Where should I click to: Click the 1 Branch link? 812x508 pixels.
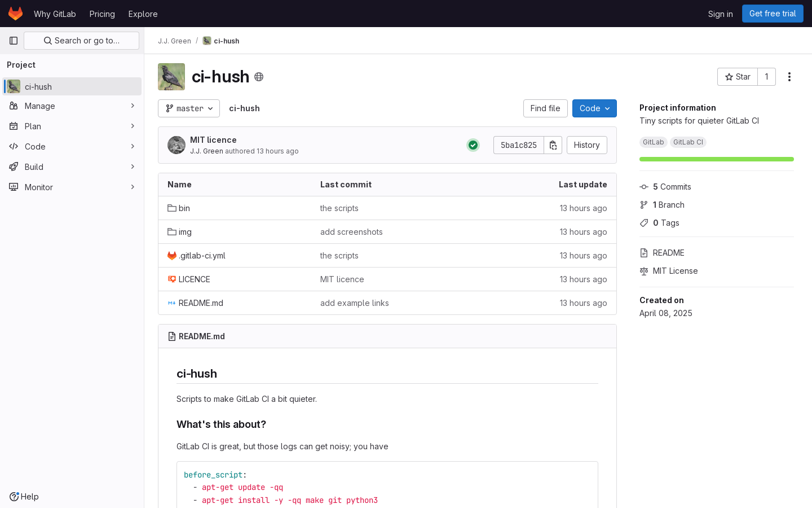tap(669, 205)
